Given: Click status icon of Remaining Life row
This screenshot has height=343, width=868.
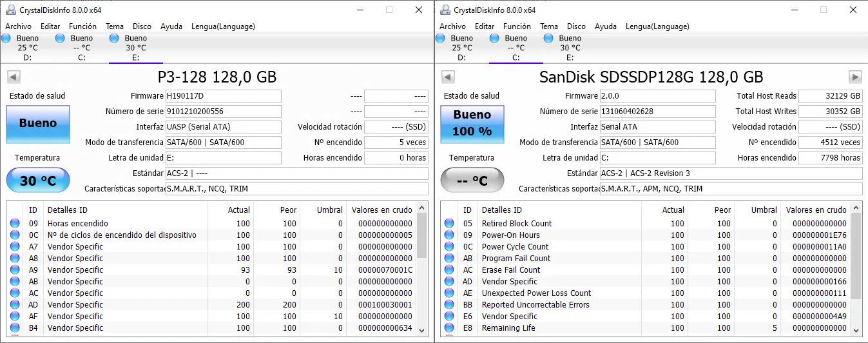Looking at the screenshot, I should pyautogui.click(x=449, y=328).
